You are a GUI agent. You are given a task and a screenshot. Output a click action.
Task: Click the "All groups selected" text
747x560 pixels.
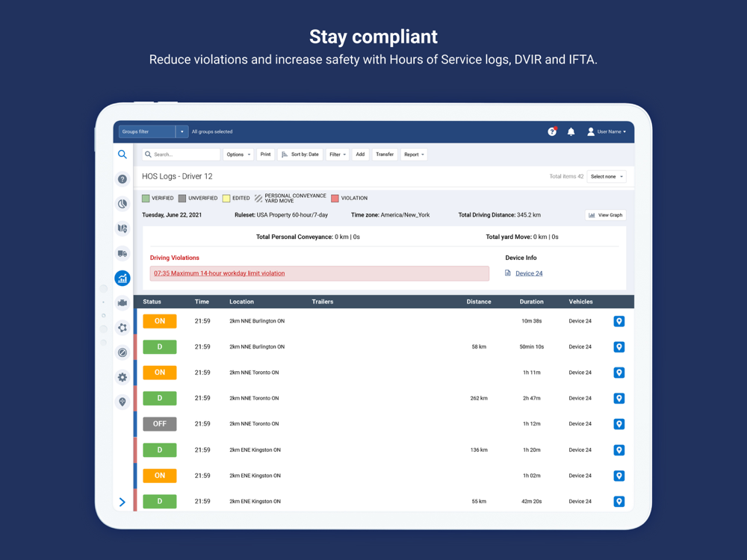coord(212,132)
